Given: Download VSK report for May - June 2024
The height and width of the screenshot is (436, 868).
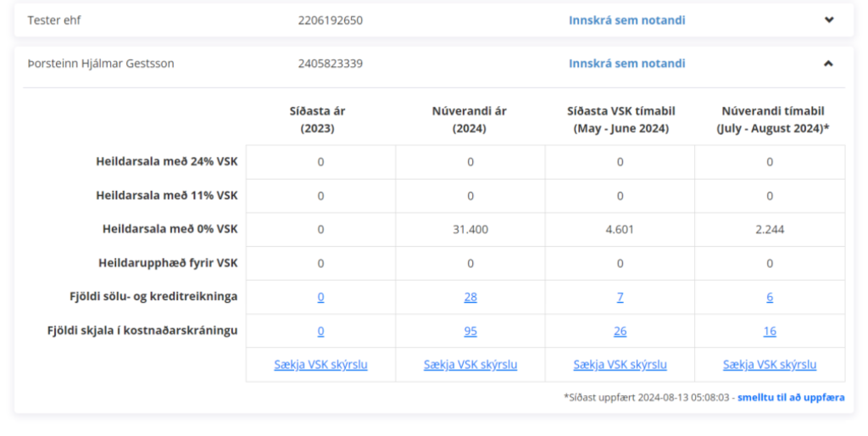Looking at the screenshot, I should tap(620, 365).
